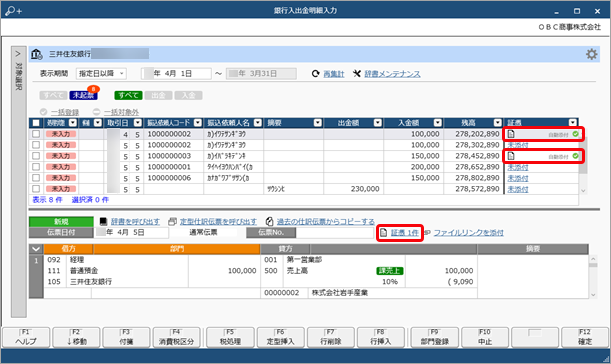Select the 一括対象外 radio option

pos(97,112)
